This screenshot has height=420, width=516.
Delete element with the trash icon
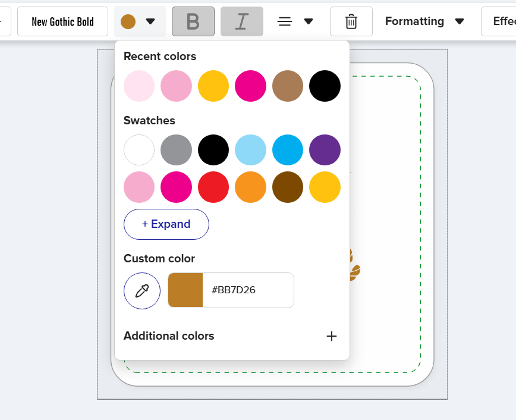click(351, 21)
